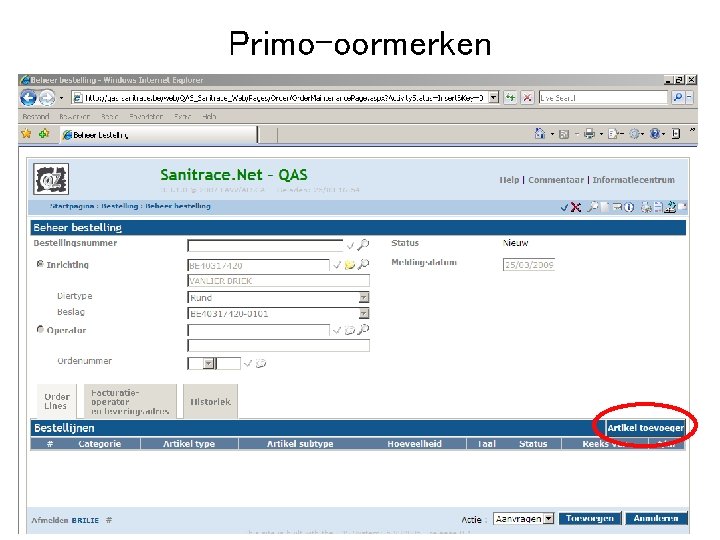This screenshot has width=720, height=540.
Task: Click the print icon in the Sanitrace toolbar
Action: coord(647,208)
